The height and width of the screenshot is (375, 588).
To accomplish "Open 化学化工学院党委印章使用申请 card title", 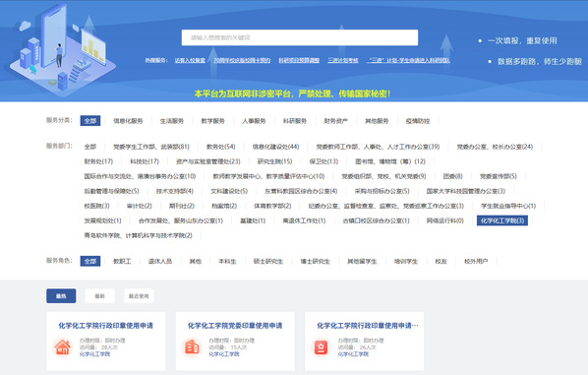I will click(235, 326).
